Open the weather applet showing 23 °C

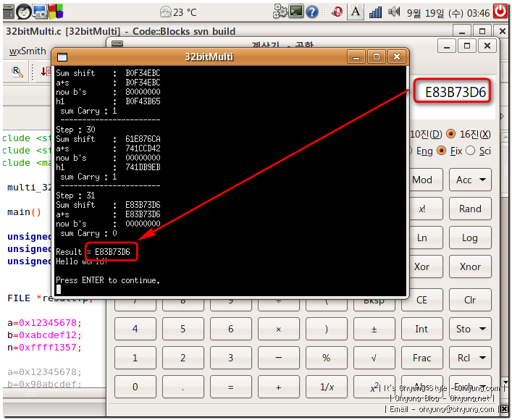(178, 12)
